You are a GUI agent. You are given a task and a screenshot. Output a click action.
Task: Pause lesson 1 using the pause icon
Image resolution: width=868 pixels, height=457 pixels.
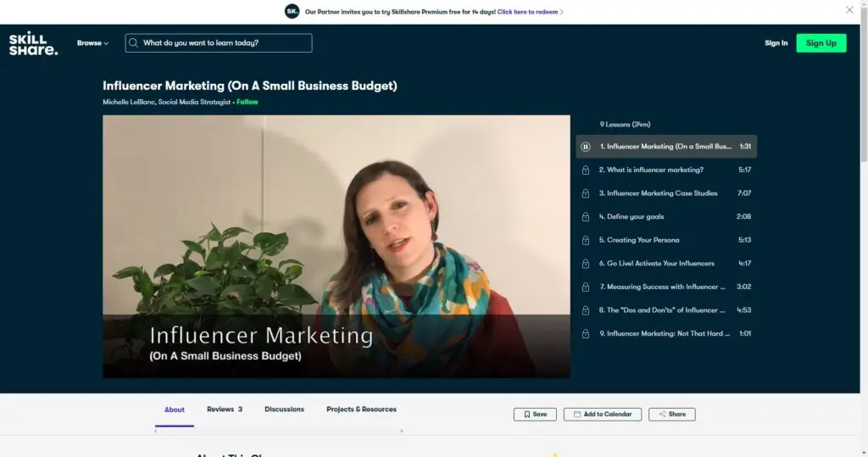[x=586, y=147]
